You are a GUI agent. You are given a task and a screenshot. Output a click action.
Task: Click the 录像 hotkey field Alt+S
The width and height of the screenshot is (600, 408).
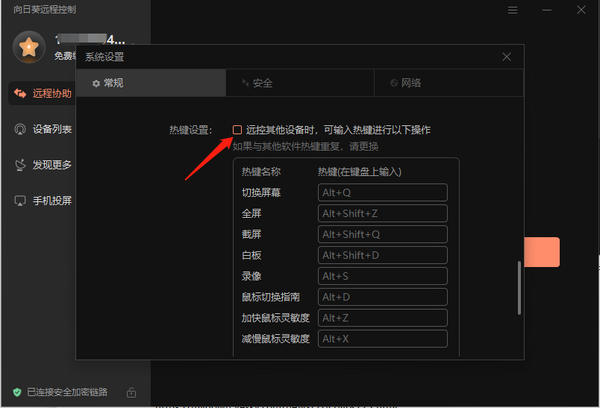pyautogui.click(x=383, y=276)
